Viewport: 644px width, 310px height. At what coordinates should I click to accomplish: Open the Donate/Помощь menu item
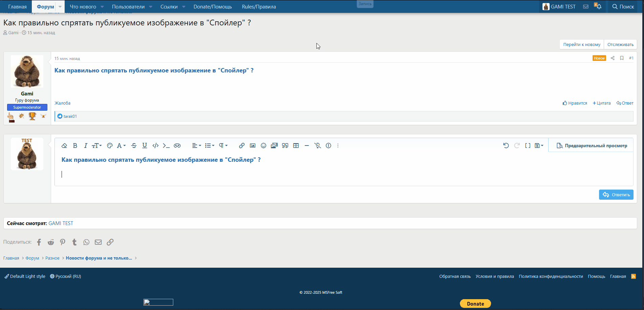(213, 6)
